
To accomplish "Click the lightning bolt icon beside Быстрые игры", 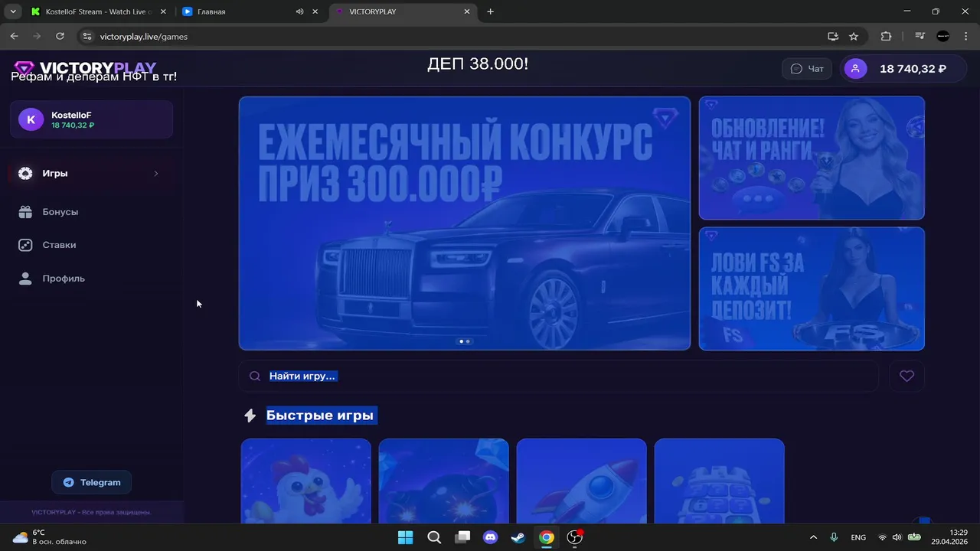I will click(x=250, y=416).
